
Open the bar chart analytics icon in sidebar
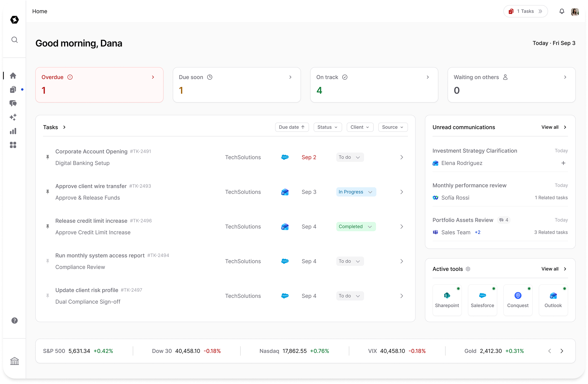click(13, 131)
